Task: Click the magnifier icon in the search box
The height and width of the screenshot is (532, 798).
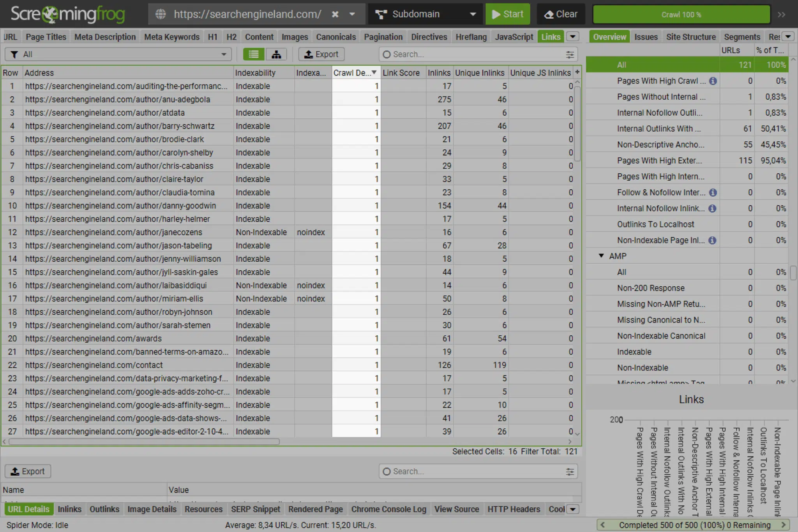Action: point(387,55)
